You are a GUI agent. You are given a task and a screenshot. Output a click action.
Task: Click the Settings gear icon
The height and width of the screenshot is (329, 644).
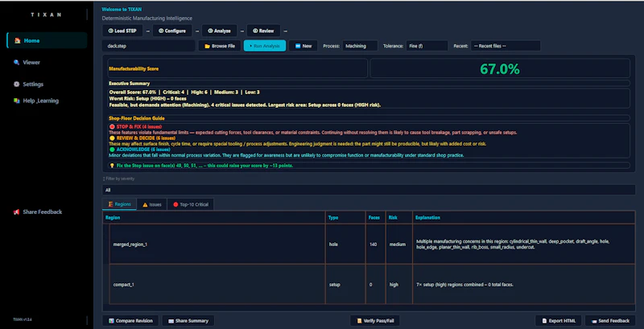[16, 84]
